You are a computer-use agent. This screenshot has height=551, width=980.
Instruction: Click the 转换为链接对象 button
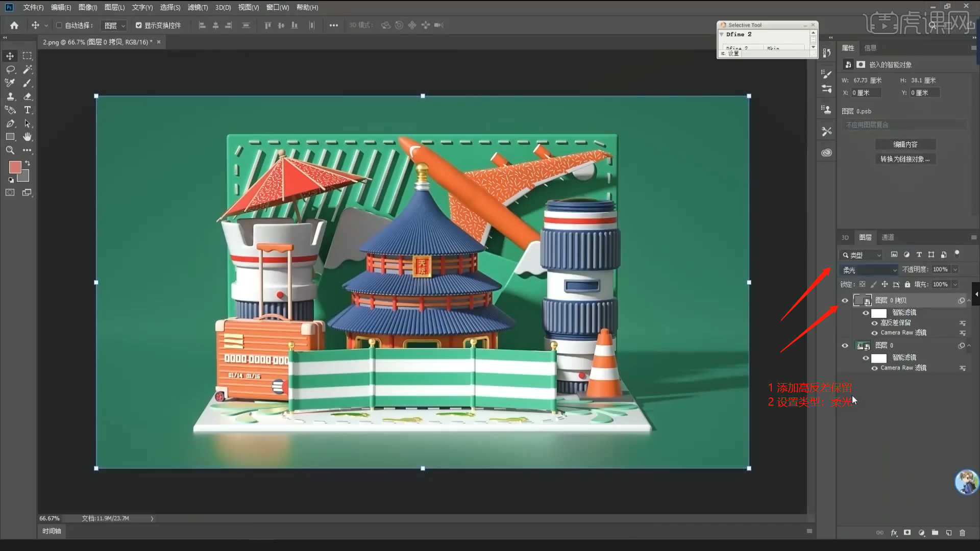[x=905, y=159]
